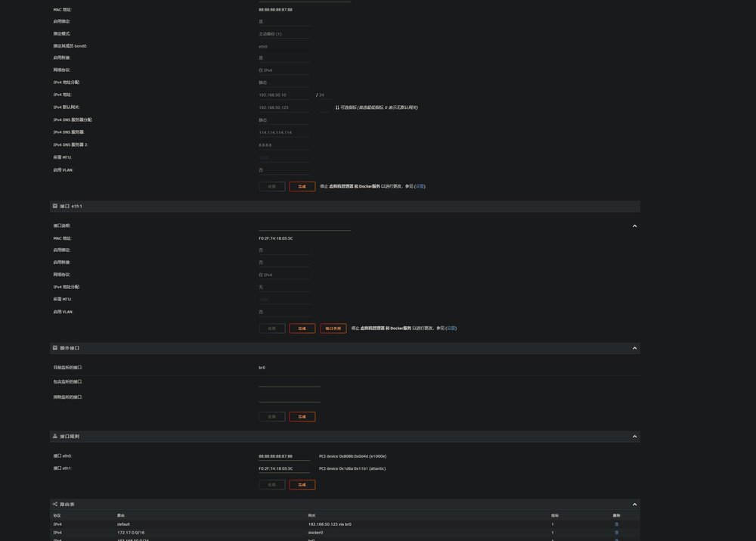
Task: Click the eth1 port down button
Action: (333, 328)
